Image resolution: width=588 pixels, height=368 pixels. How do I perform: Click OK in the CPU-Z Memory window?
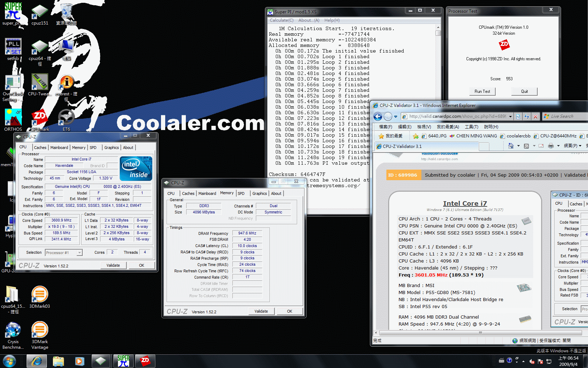pos(289,311)
